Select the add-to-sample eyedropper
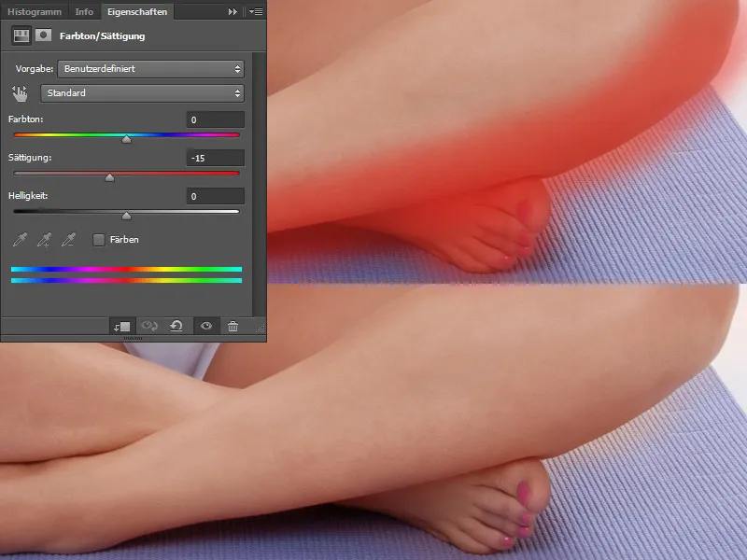The image size is (747, 560). [44, 240]
